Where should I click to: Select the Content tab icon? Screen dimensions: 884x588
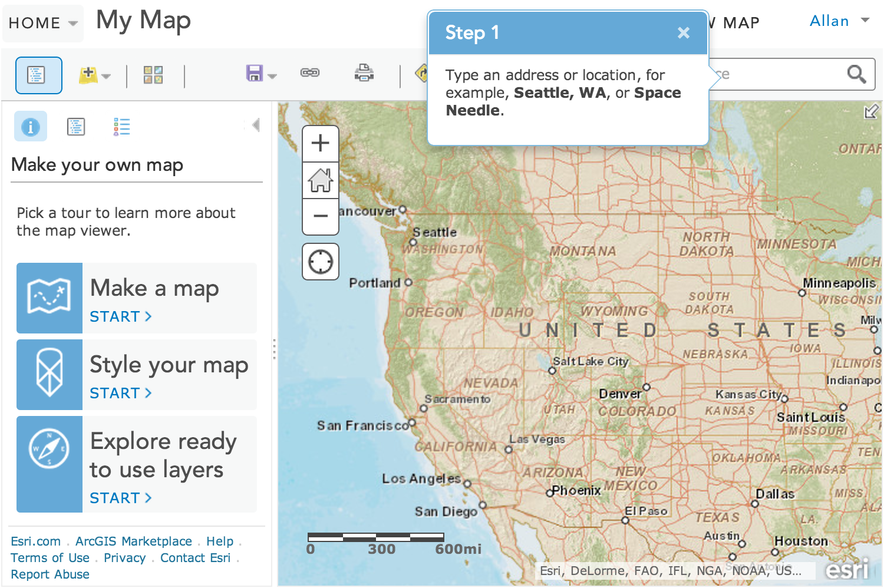tap(76, 127)
